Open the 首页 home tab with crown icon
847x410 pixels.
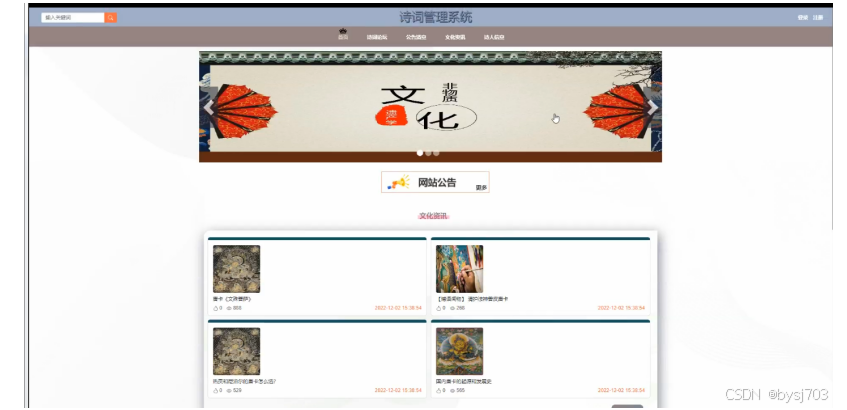[343, 35]
